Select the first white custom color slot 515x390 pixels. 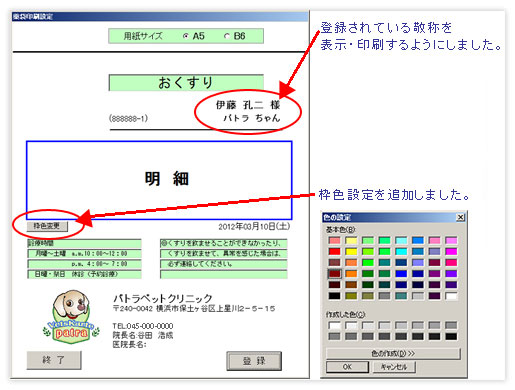[x=334, y=325]
